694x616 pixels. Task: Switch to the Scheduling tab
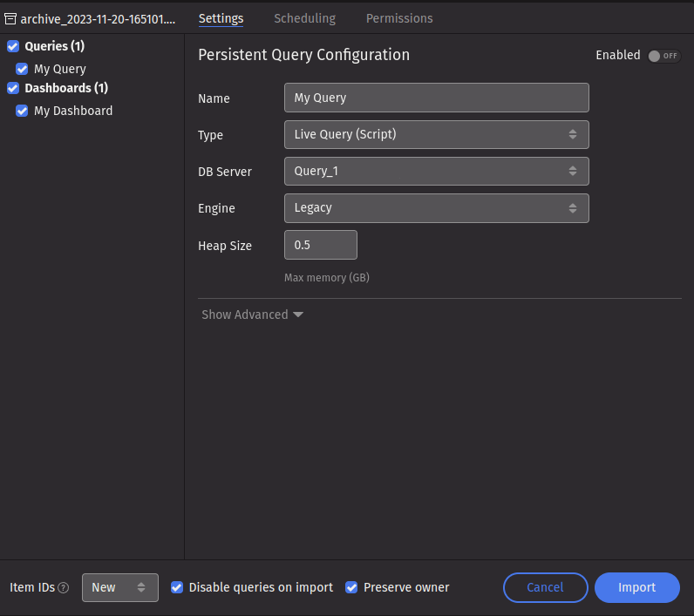point(304,18)
